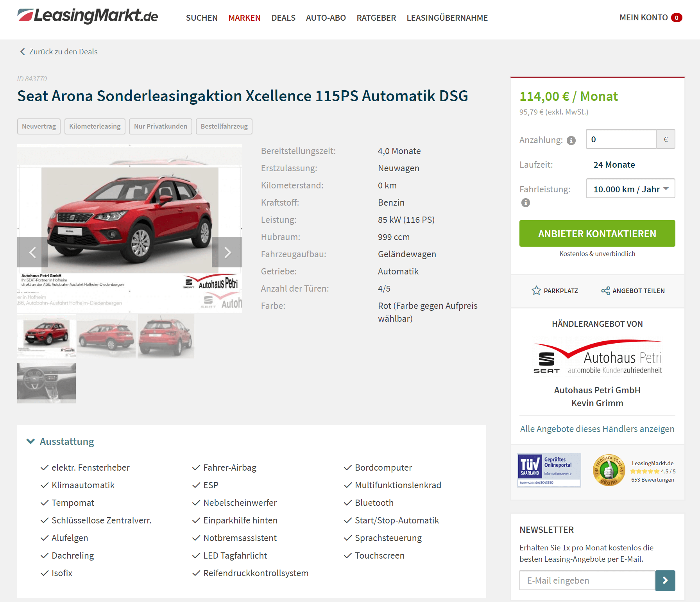Go to DEALS page

[283, 18]
